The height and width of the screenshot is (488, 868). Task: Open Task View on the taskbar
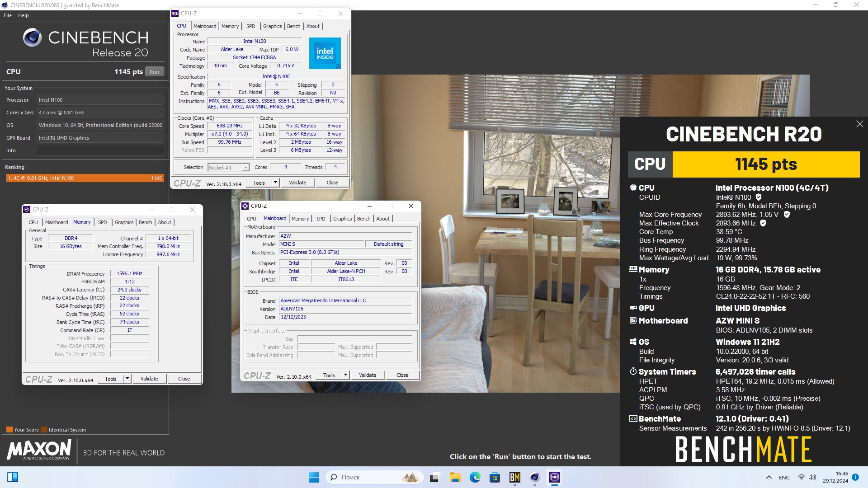coord(434,477)
